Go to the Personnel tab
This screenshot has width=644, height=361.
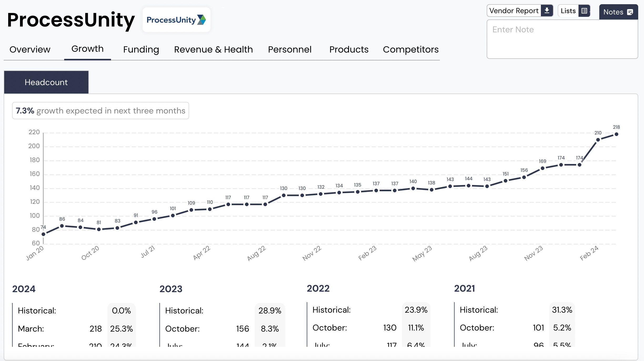[x=290, y=49]
